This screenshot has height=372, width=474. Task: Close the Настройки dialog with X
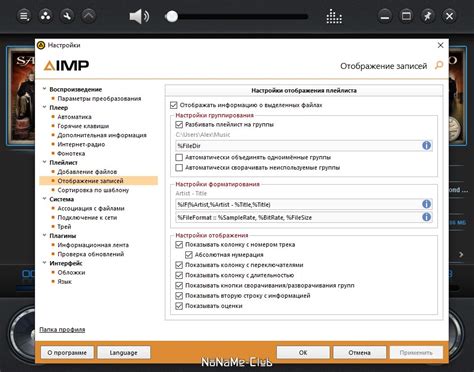(440, 45)
